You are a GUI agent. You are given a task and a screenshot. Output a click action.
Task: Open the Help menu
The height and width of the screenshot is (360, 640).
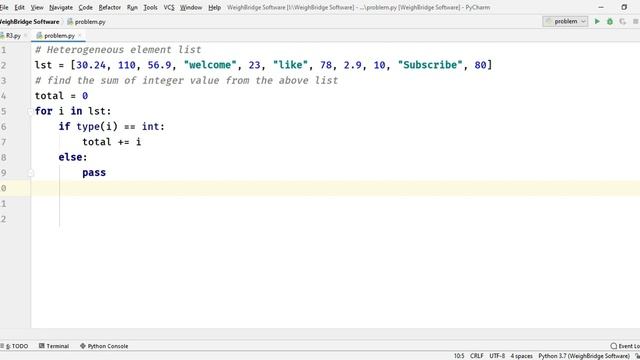214,7
